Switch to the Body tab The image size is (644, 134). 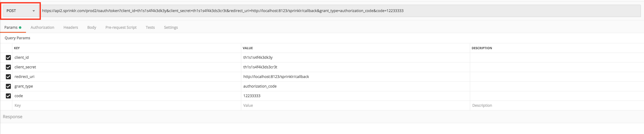(92, 28)
